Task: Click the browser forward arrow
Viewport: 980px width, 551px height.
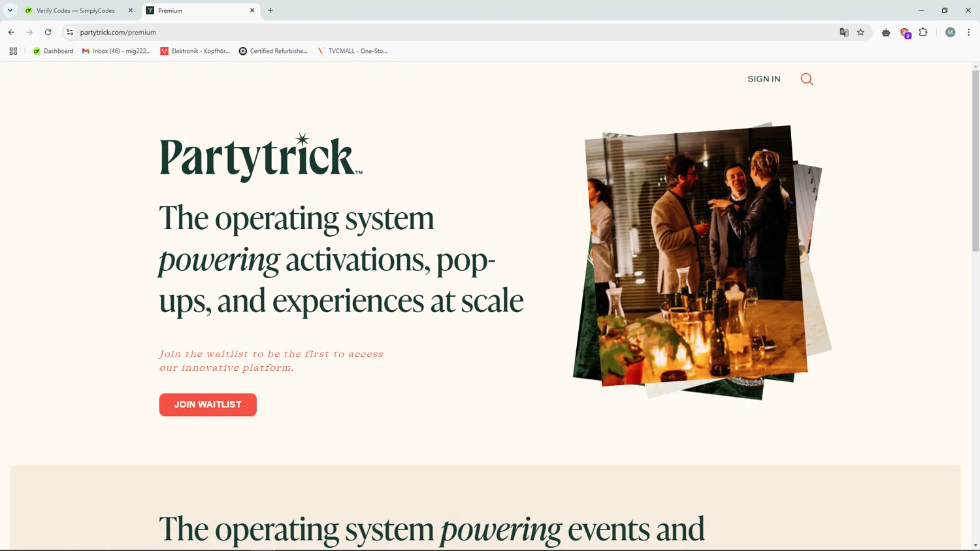Action: tap(29, 32)
